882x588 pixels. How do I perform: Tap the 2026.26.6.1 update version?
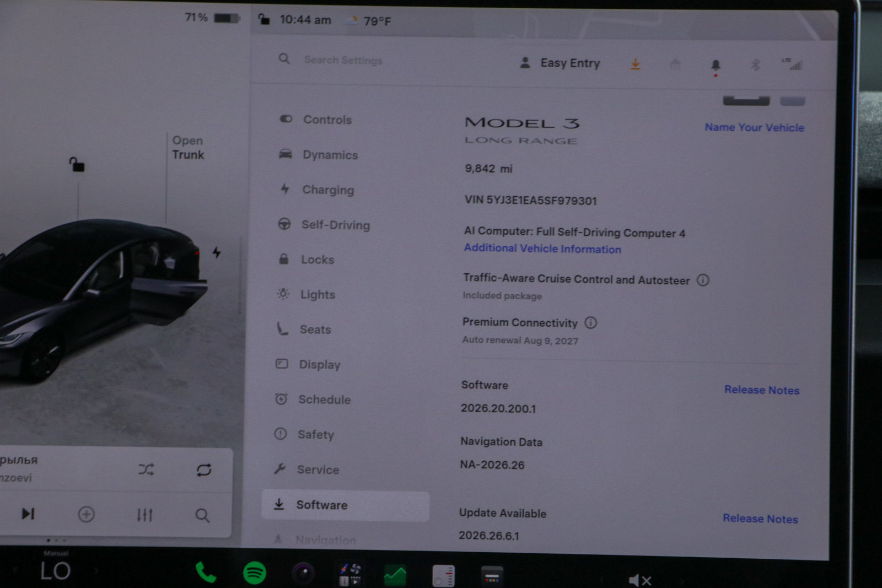click(489, 536)
